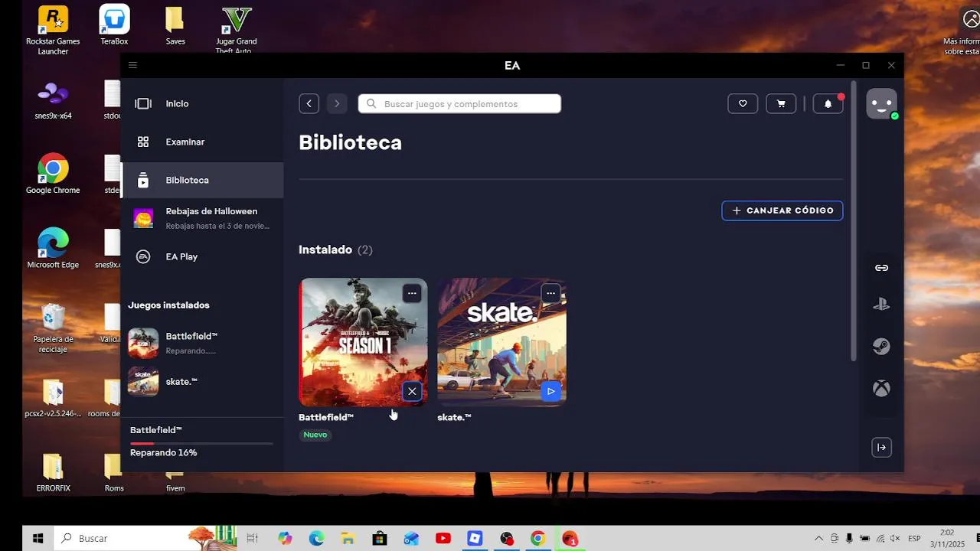The image size is (980, 551).
Task: Open Microsoft Edge desktop shortcut
Action: coord(53,249)
